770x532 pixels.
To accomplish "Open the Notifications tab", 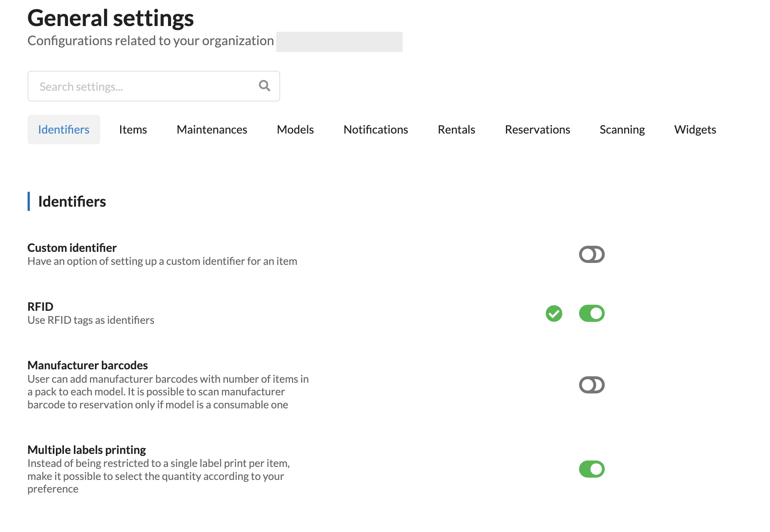I will coord(376,130).
